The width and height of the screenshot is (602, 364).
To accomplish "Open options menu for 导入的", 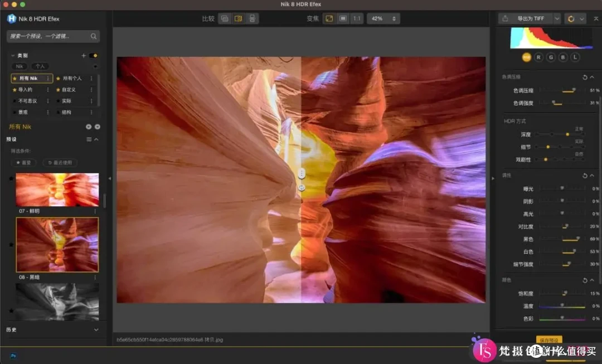I will (48, 89).
